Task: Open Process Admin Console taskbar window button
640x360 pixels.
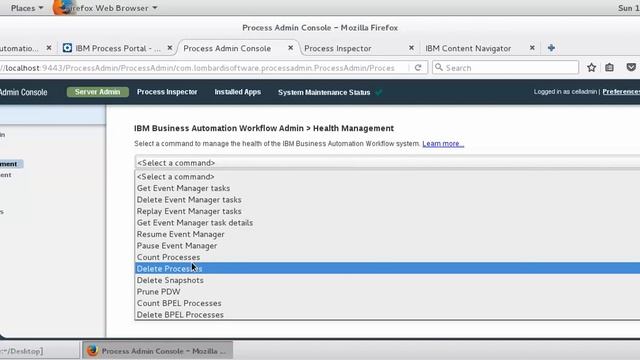Action: point(158,351)
